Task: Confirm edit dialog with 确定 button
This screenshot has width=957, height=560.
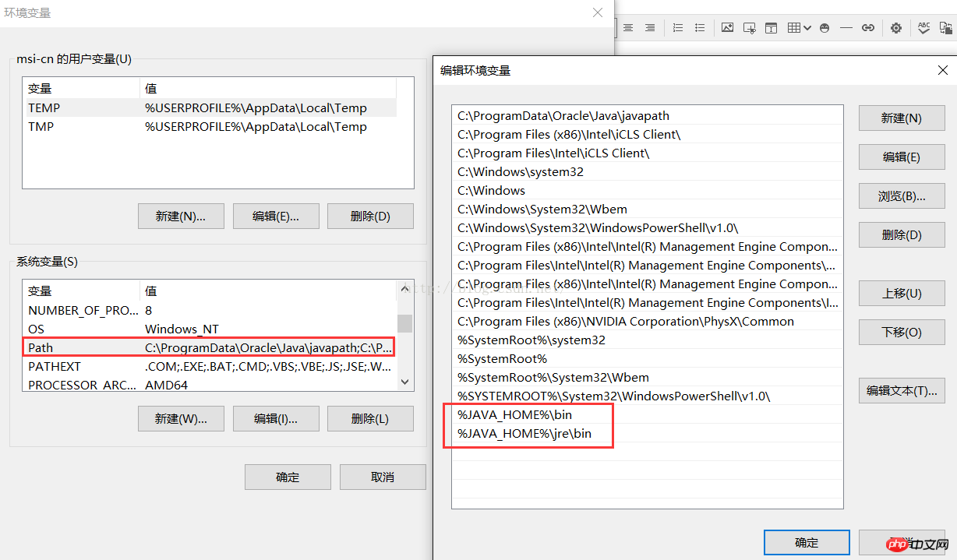Action: 807,543
